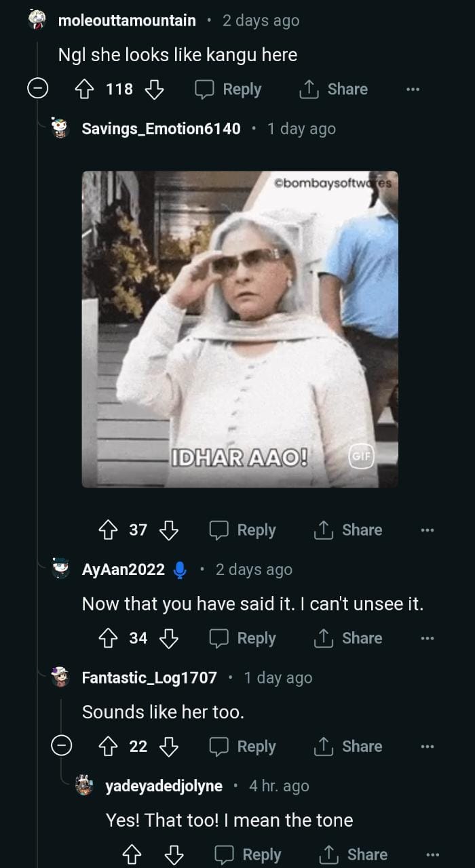
Task: Open moleouttamountain's avatar profile picture
Action: [x=38, y=20]
